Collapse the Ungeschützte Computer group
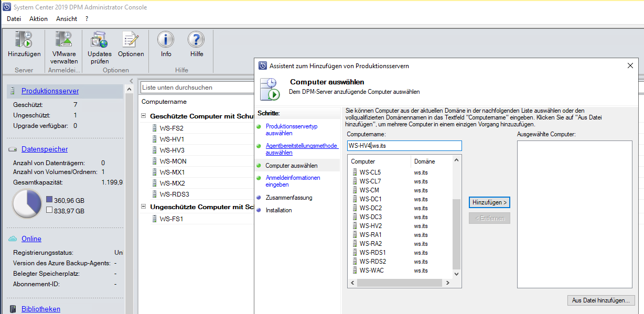 tap(144, 207)
